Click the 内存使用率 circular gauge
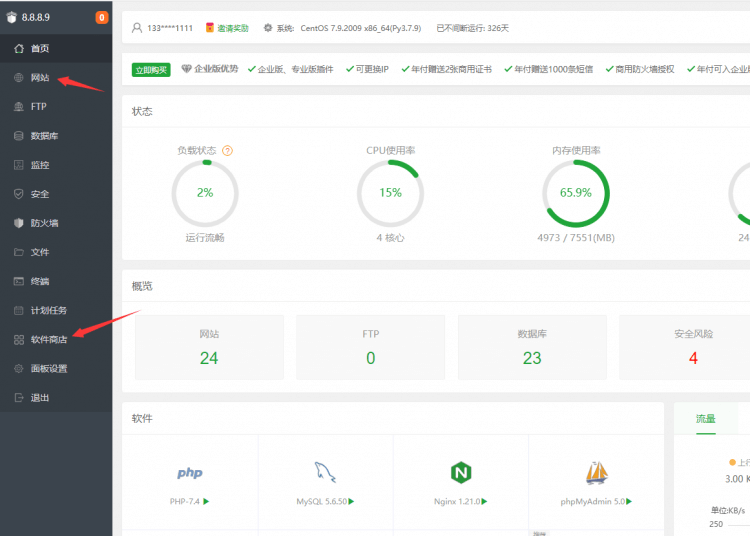 coord(576,193)
